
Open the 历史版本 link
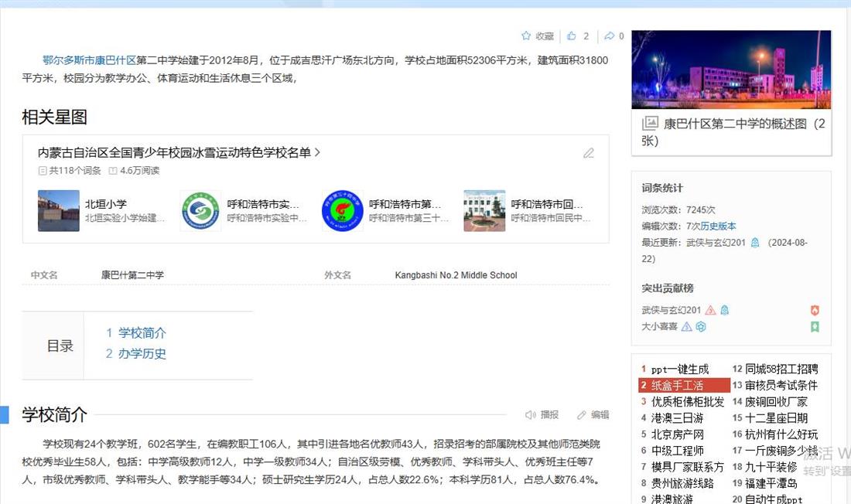click(718, 226)
